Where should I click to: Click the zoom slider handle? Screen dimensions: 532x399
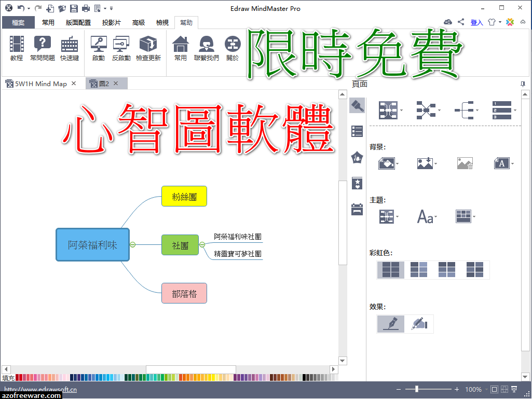coord(417,389)
